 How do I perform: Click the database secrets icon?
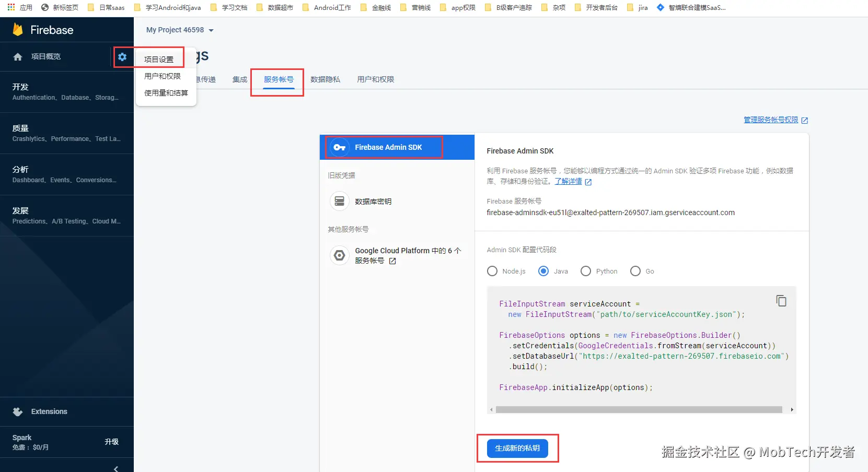click(340, 201)
